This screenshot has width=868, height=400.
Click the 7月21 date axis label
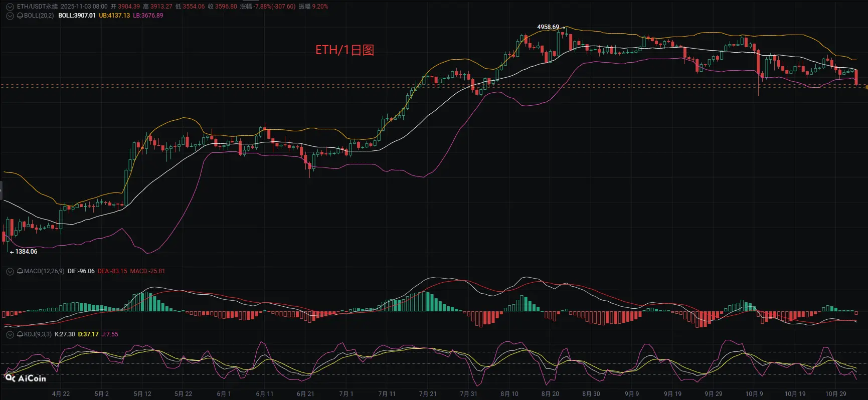pyautogui.click(x=428, y=394)
